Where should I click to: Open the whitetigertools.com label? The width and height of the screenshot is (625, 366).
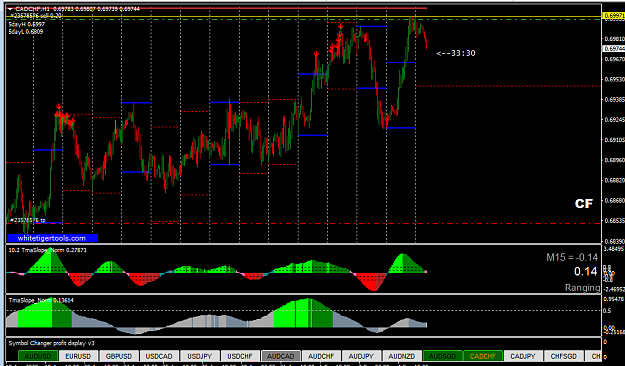click(52, 238)
